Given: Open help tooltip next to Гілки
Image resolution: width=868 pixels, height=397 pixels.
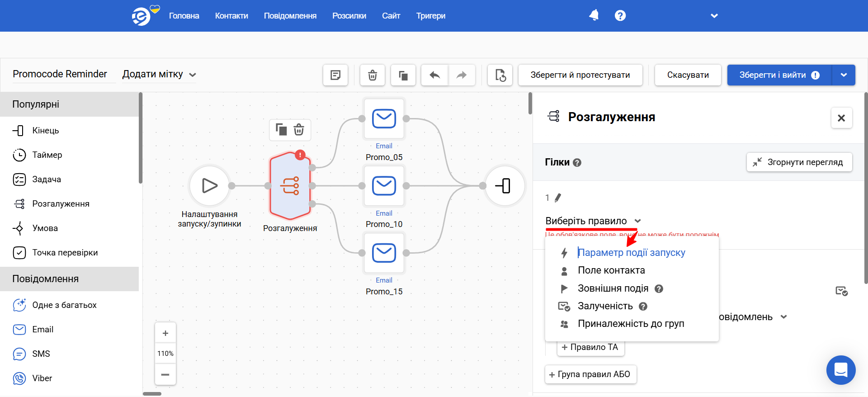Looking at the screenshot, I should (x=577, y=162).
